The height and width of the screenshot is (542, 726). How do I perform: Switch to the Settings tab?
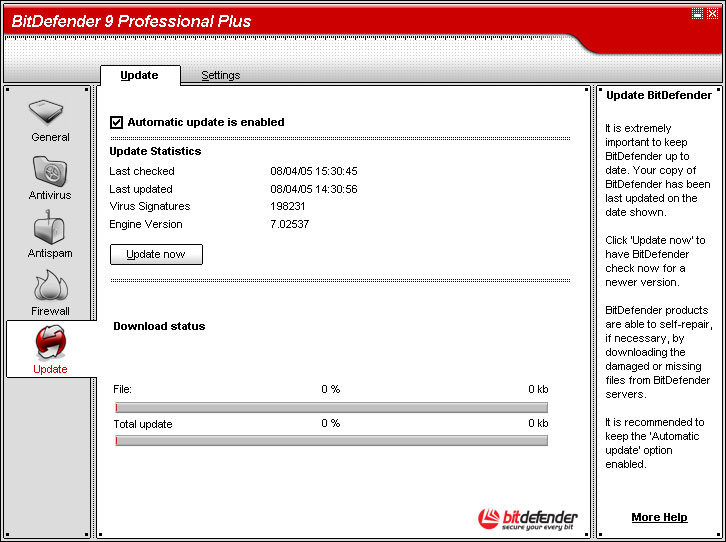(220, 75)
